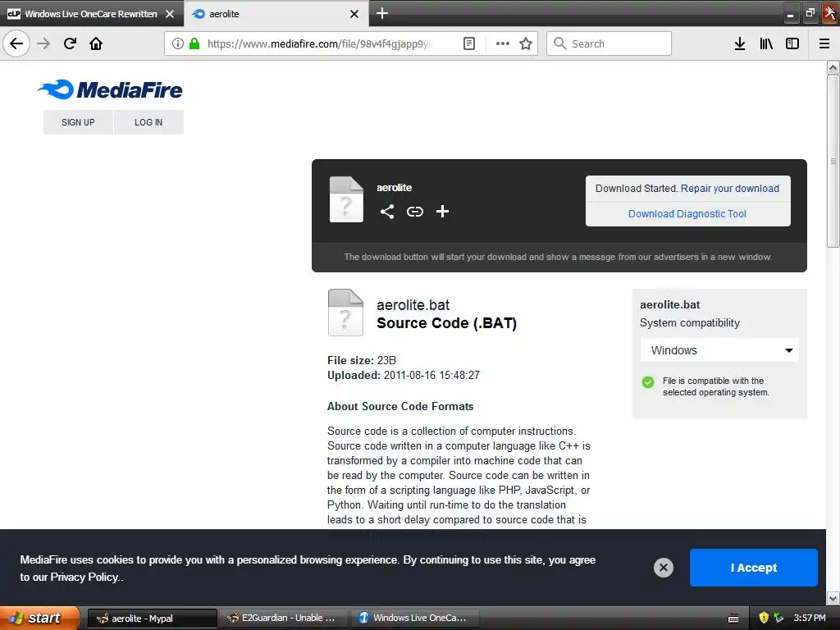The height and width of the screenshot is (630, 840).
Task: Click the forward navigation arrow
Action: (x=44, y=43)
